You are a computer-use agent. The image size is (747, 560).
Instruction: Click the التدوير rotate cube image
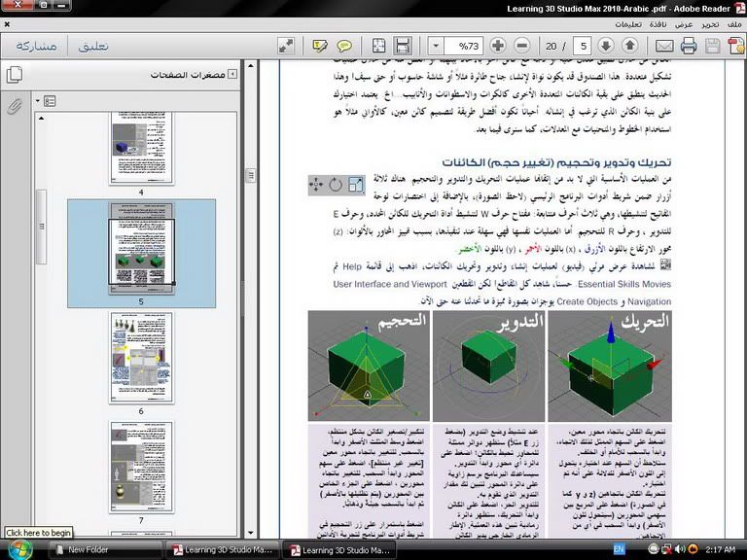click(489, 367)
